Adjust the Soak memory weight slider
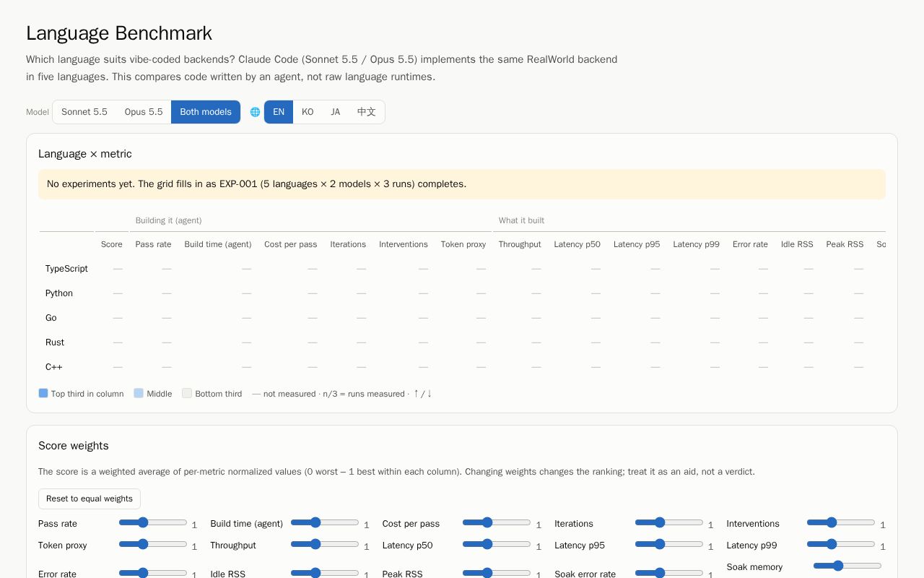This screenshot has width=924, height=578. [x=847, y=566]
